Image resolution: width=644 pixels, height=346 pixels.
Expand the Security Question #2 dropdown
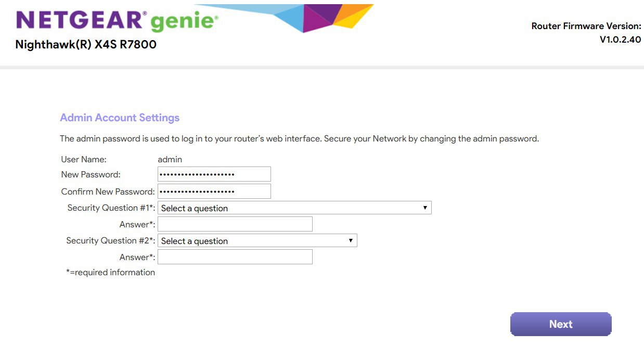pyautogui.click(x=257, y=241)
